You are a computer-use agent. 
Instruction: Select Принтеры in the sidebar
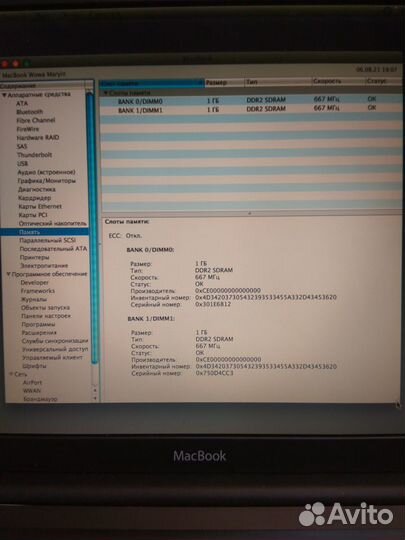coord(34,257)
